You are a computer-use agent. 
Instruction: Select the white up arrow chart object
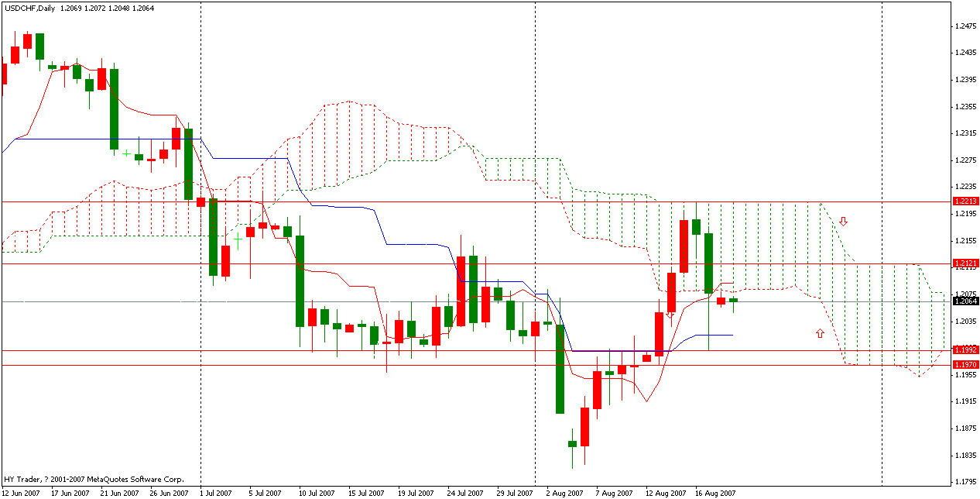click(x=820, y=333)
